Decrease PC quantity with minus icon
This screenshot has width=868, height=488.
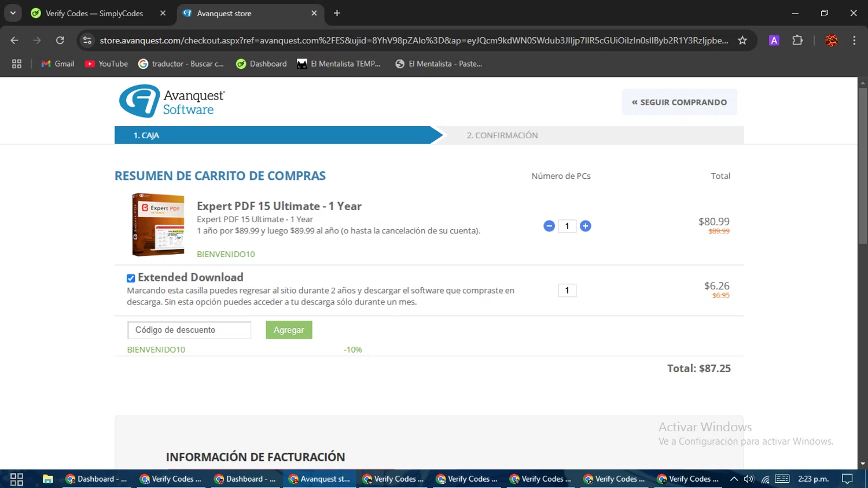click(x=549, y=226)
